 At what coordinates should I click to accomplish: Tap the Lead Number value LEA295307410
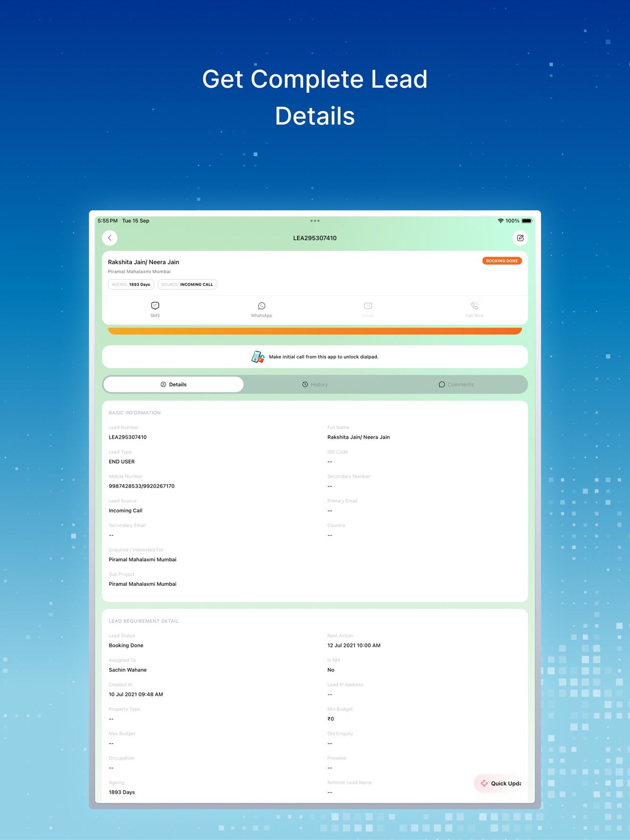[x=127, y=437]
